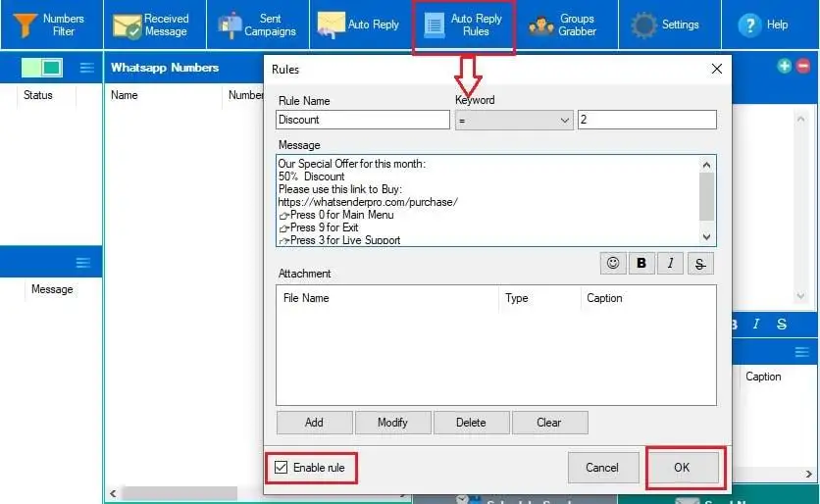Click the OK button
Viewport: 820px width, 504px height.
click(682, 467)
